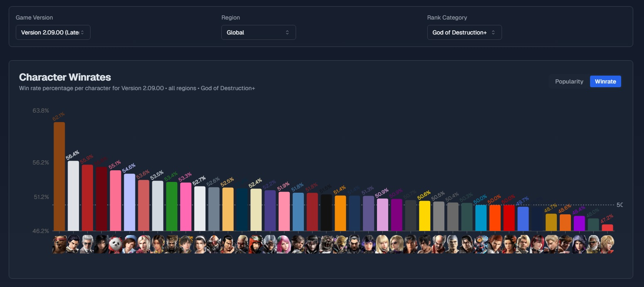Click the 51.2% y-axis label

coord(41,197)
